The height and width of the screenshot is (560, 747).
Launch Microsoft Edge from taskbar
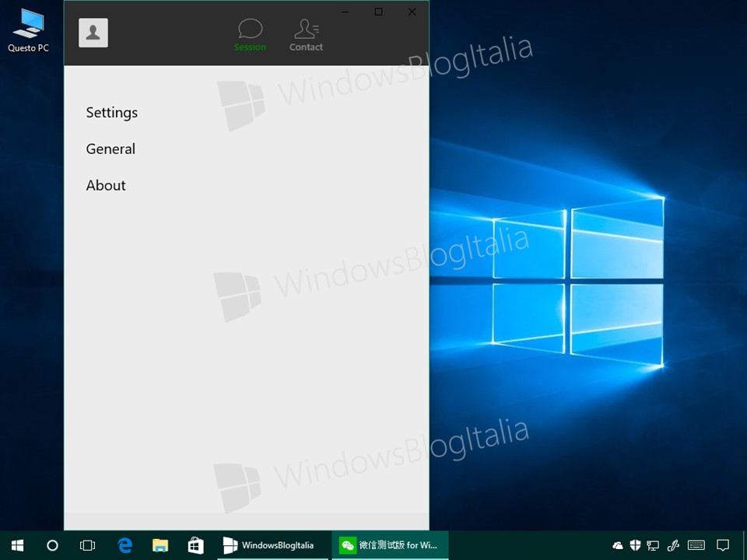124,545
